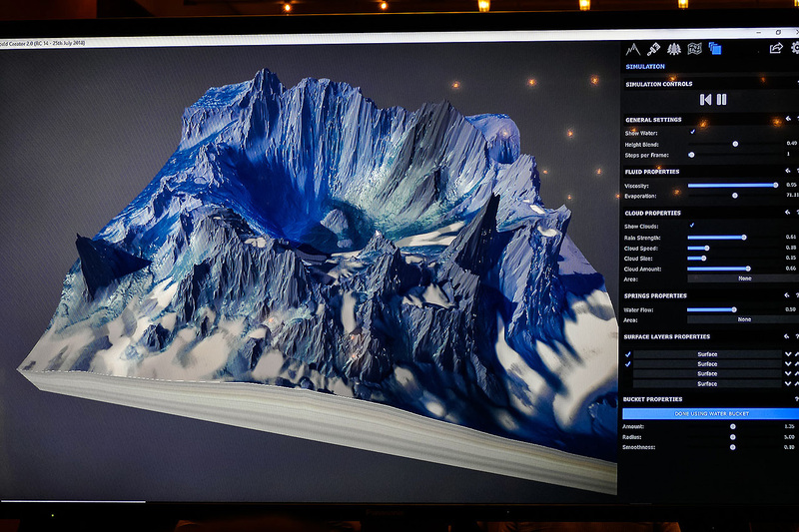Select the fourth Surface layer button
799x532 pixels.
(x=707, y=384)
